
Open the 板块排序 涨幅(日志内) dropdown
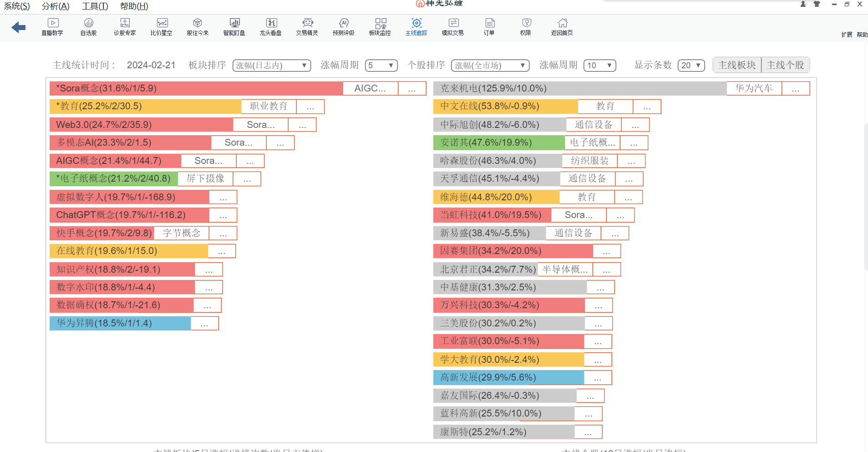pos(272,66)
